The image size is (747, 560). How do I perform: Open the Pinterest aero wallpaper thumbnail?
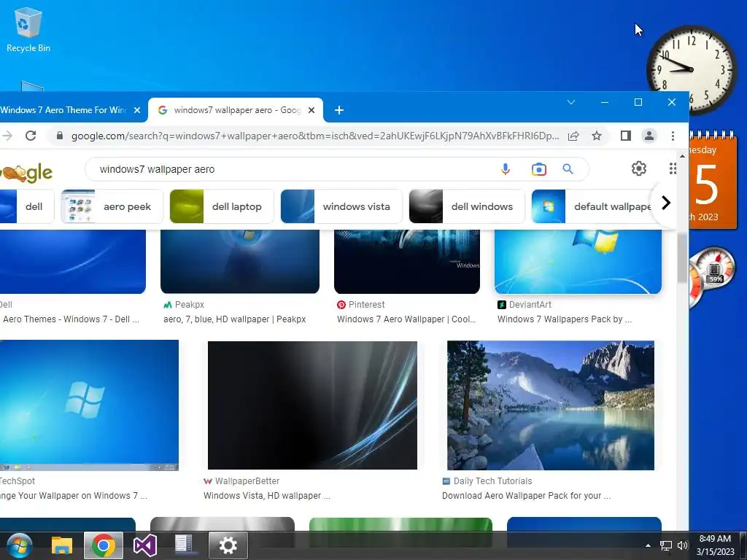[407, 262]
